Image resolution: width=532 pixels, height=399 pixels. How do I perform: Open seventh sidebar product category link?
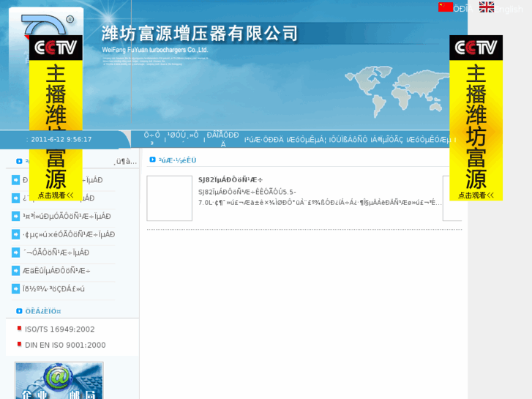53,289
